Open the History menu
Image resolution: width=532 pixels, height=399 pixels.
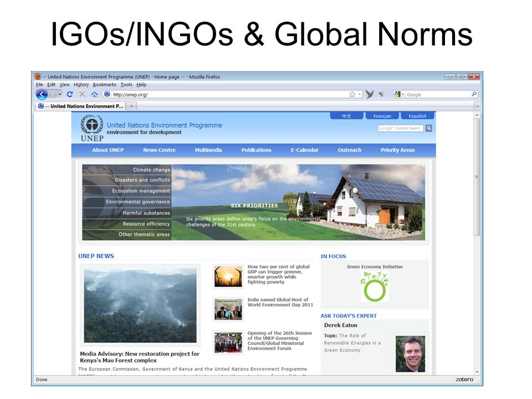(81, 85)
